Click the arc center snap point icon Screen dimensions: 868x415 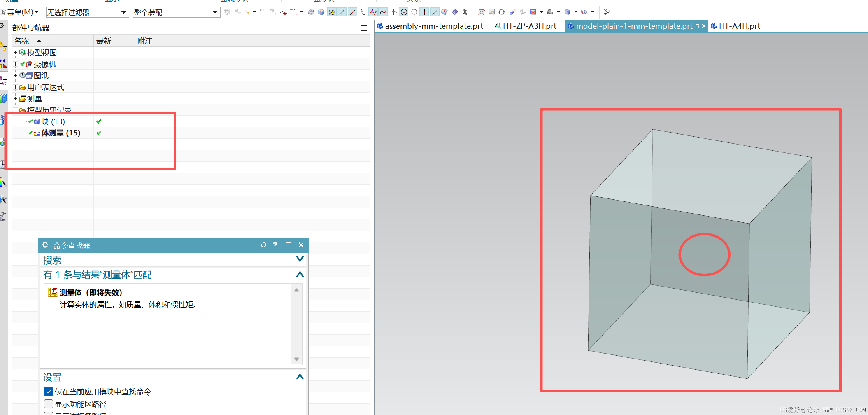tap(404, 12)
